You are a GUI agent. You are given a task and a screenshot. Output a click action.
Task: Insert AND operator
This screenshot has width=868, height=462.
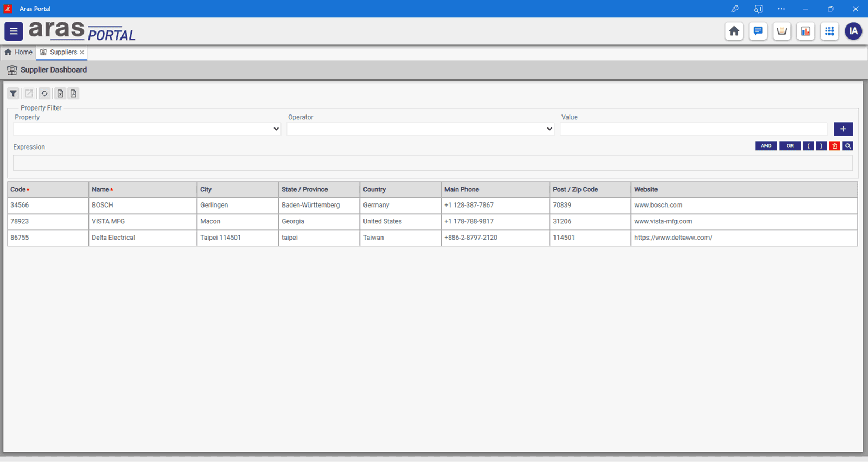pyautogui.click(x=766, y=146)
